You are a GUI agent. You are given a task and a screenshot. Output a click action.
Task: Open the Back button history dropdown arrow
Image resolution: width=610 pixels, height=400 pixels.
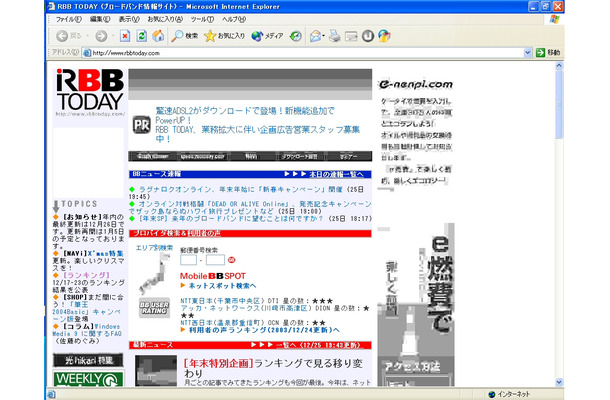tap(88, 36)
